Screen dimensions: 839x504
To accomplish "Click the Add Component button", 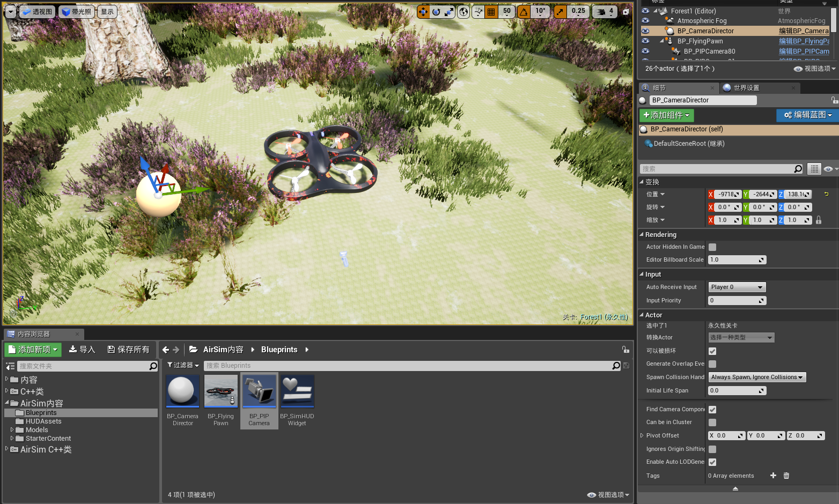I will 667,115.
